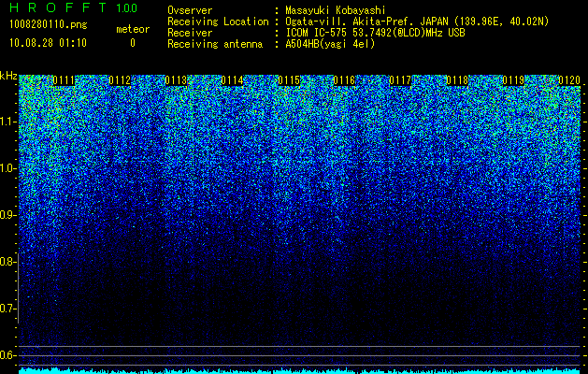
Task: Click the HROFFT 1.0.0 title text
Action: point(74,7)
